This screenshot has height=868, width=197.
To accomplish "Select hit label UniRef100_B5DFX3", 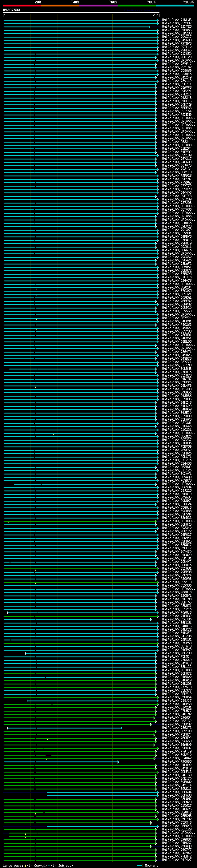I will click(x=176, y=108).
